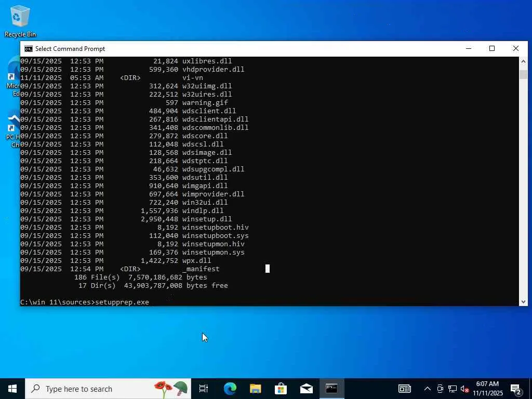Click the Command Prompt title bar icon
The image size is (532, 399).
29,49
